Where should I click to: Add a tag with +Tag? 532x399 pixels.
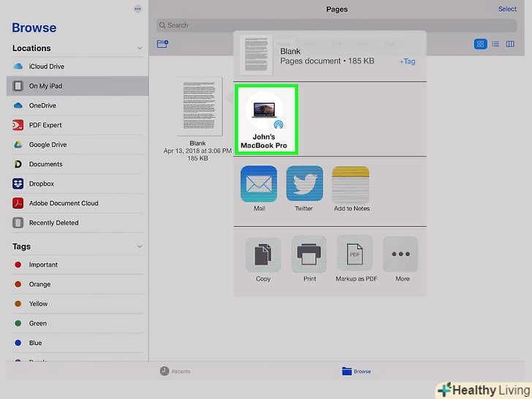[408, 61]
